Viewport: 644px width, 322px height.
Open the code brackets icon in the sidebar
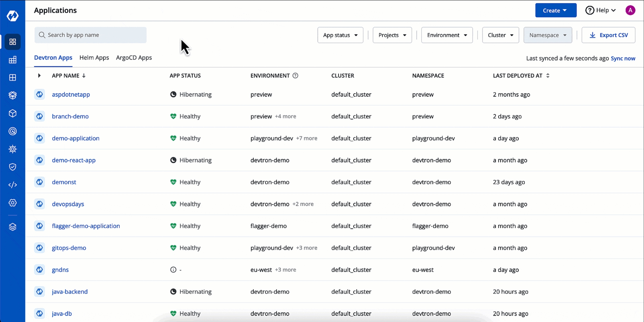(x=12, y=185)
